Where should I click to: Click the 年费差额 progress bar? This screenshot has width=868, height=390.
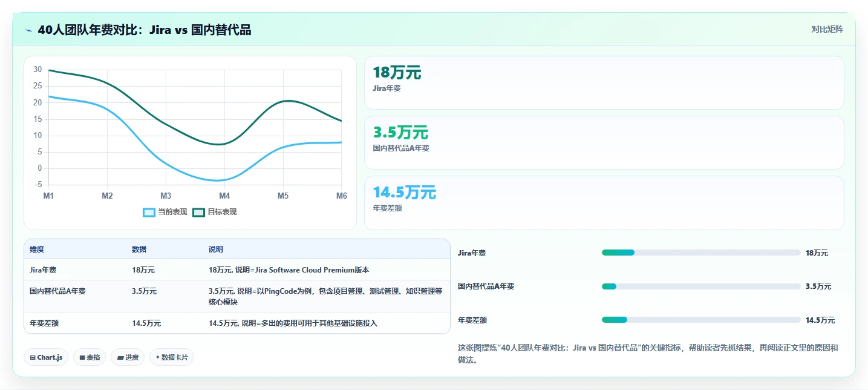(x=701, y=320)
